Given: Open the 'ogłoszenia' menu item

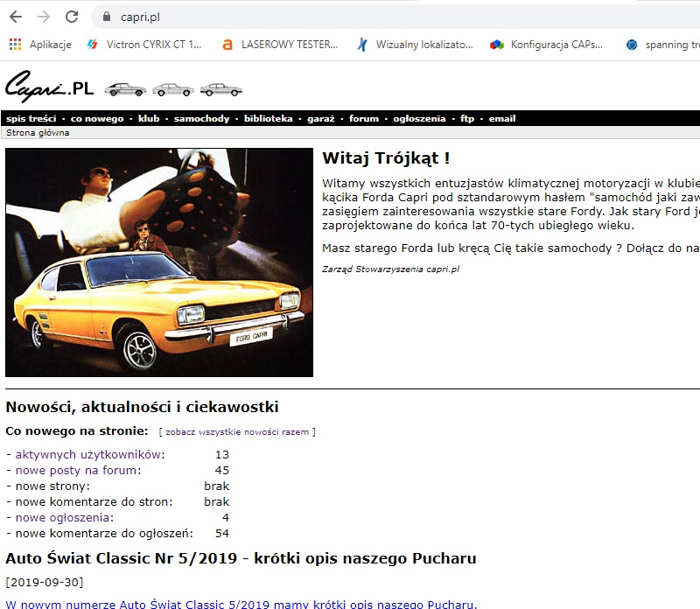Looking at the screenshot, I should pos(419,118).
